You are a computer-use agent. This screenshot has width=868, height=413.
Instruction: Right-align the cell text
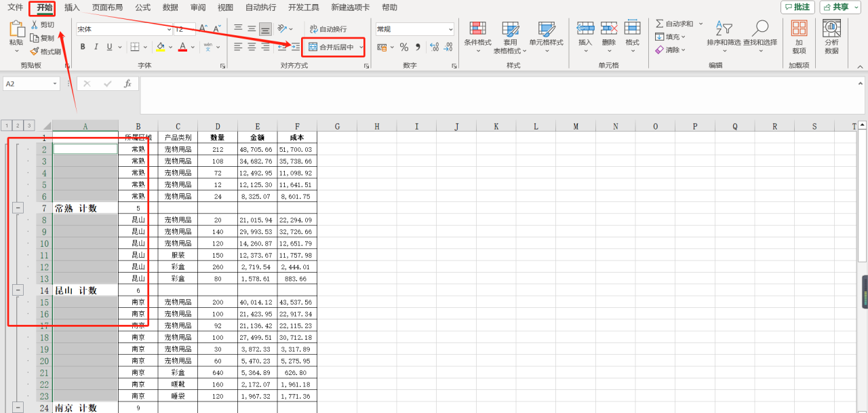click(x=265, y=47)
